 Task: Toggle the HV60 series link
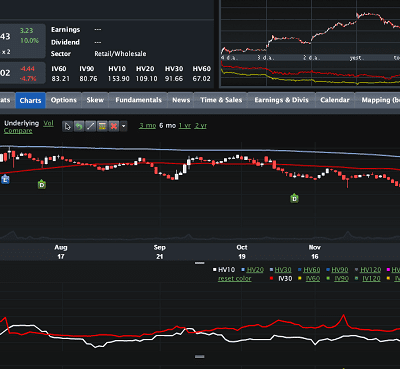pyautogui.click(x=312, y=270)
